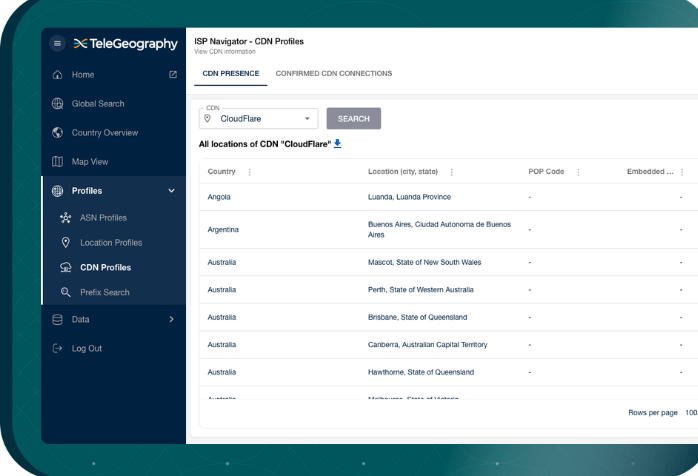698x476 pixels.
Task: Click Australia cell in Mascot row
Action: pos(222,262)
